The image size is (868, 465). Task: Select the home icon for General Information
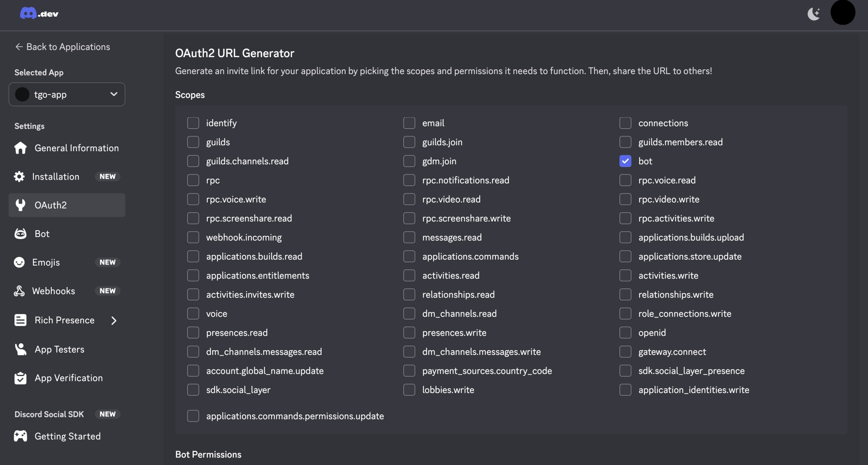21,148
